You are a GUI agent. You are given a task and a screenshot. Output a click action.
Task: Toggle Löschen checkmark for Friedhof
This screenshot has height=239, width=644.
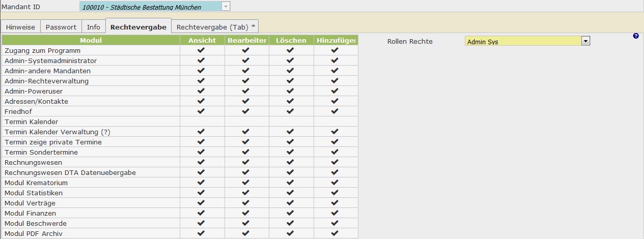(x=290, y=111)
